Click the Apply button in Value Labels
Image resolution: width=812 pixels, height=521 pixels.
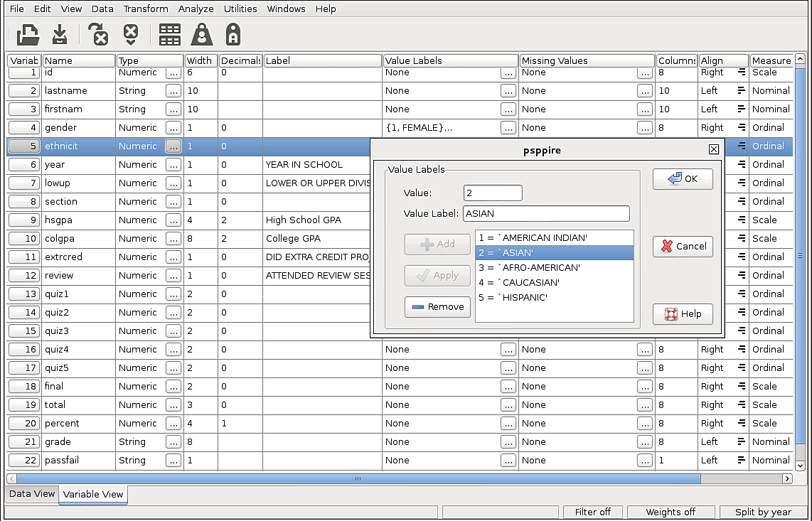[437, 276]
